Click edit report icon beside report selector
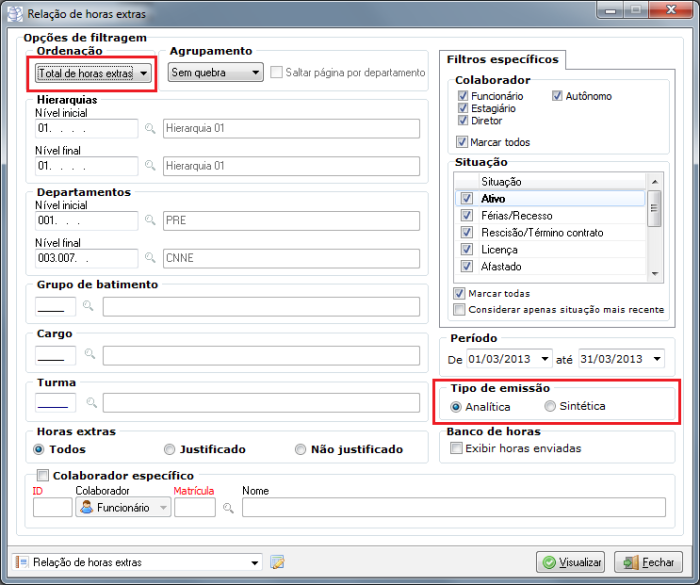The width and height of the screenshot is (700, 585). point(277,562)
